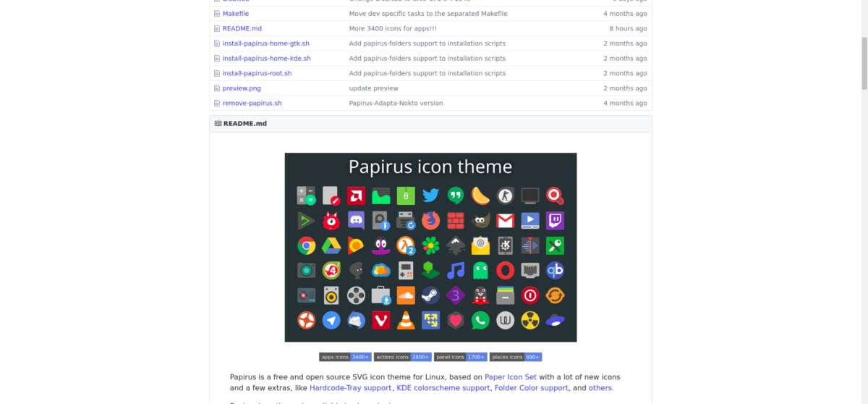Click the 'actions icons 1800+' badge
This screenshot has height=404, width=868.
click(x=403, y=357)
